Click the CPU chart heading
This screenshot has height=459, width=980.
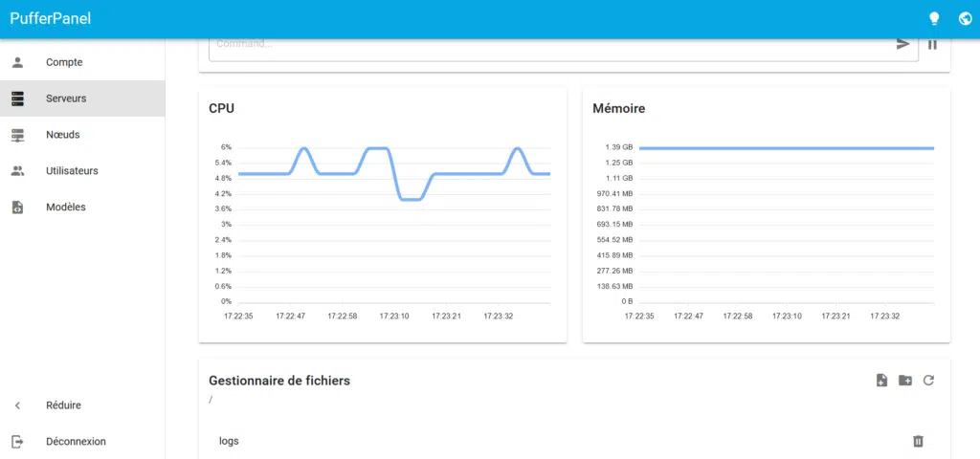pos(221,109)
